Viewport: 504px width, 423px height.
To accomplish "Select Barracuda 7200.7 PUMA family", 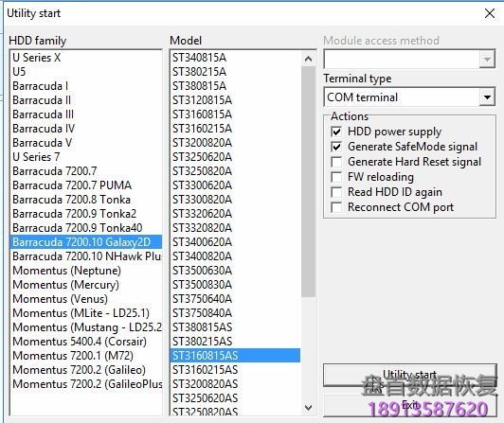I will 86,185.
